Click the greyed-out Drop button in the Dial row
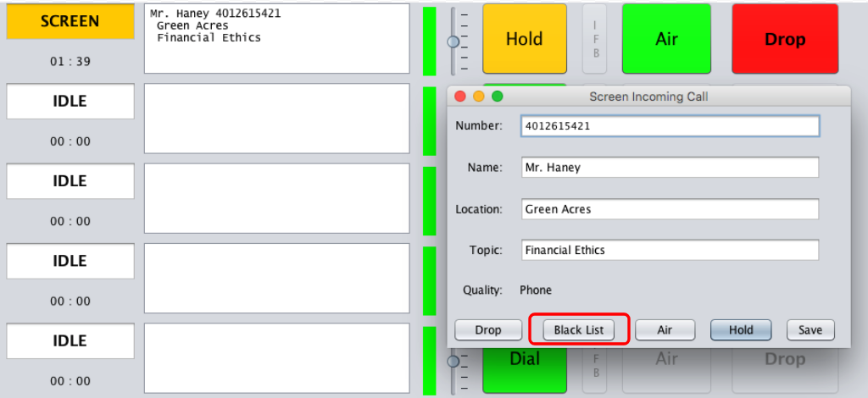 pos(785,370)
